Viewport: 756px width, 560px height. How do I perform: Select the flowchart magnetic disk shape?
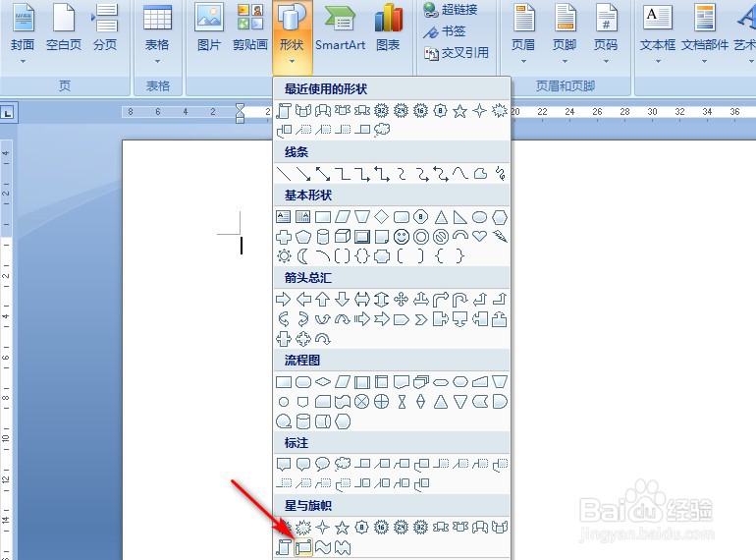pos(303,421)
